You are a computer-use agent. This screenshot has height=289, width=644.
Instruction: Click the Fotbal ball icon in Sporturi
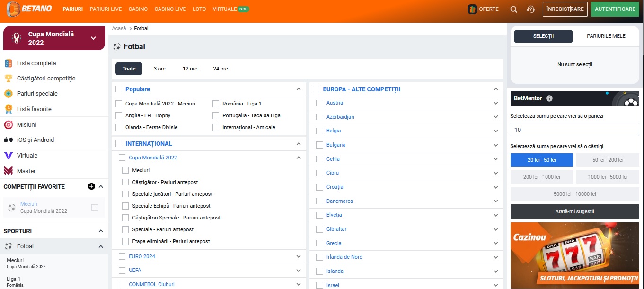click(9, 246)
